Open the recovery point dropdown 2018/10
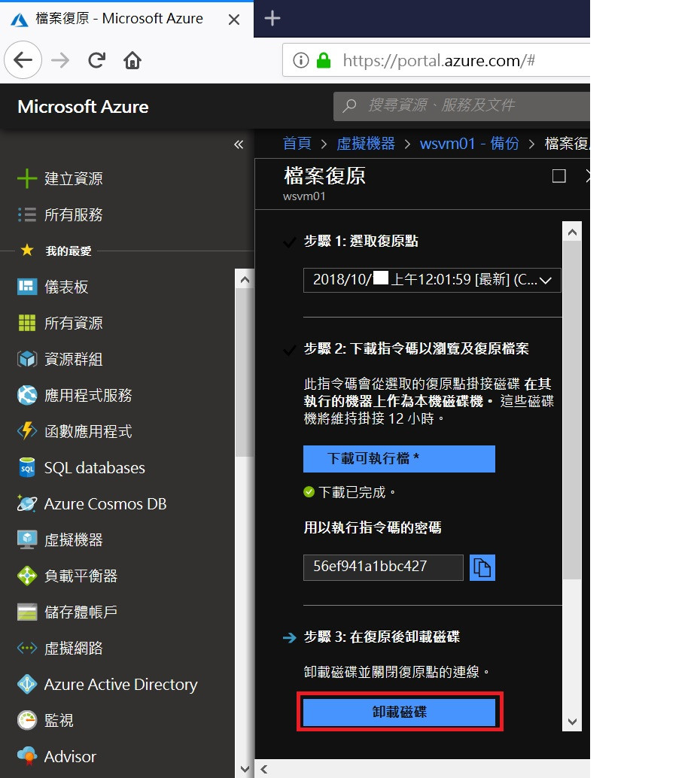This screenshot has height=778, width=700. pyautogui.click(x=432, y=281)
